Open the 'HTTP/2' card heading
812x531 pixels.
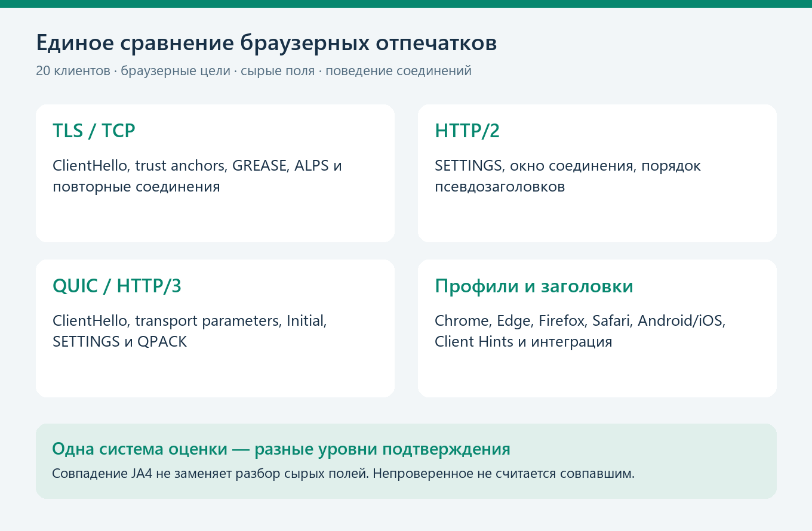pos(467,131)
